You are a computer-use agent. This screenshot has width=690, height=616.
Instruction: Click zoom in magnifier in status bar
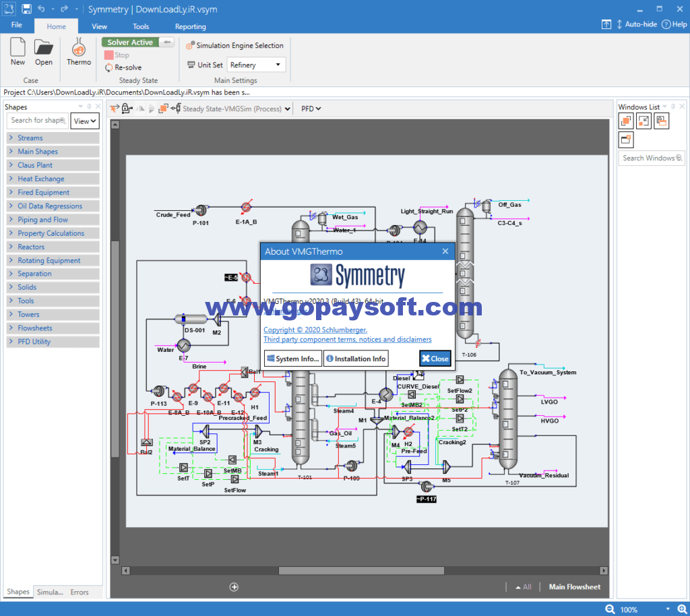(x=683, y=609)
